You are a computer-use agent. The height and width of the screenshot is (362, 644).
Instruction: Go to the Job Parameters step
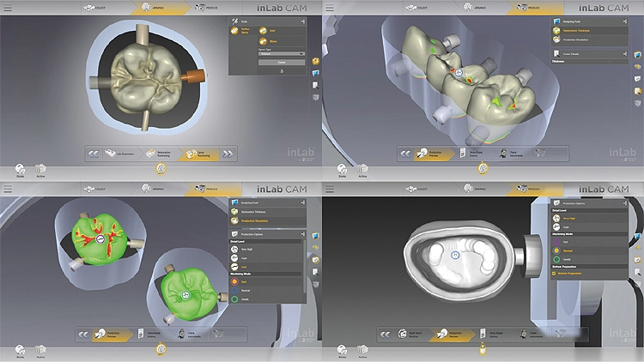pos(119,154)
